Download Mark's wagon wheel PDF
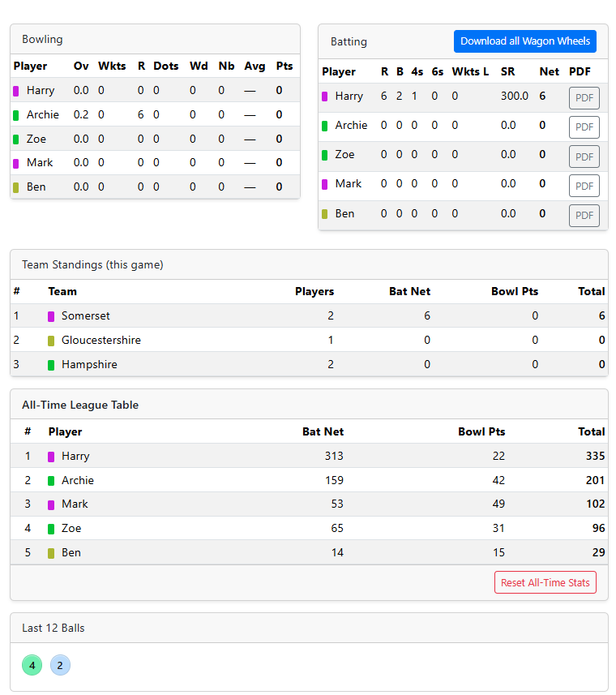Screen dimensions: 616x695 [x=584, y=186]
